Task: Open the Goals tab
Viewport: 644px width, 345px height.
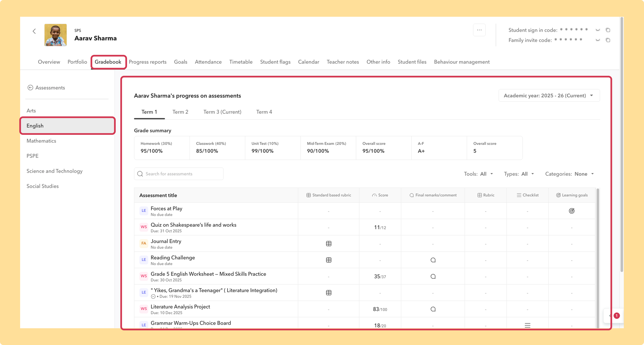Action: pos(180,62)
